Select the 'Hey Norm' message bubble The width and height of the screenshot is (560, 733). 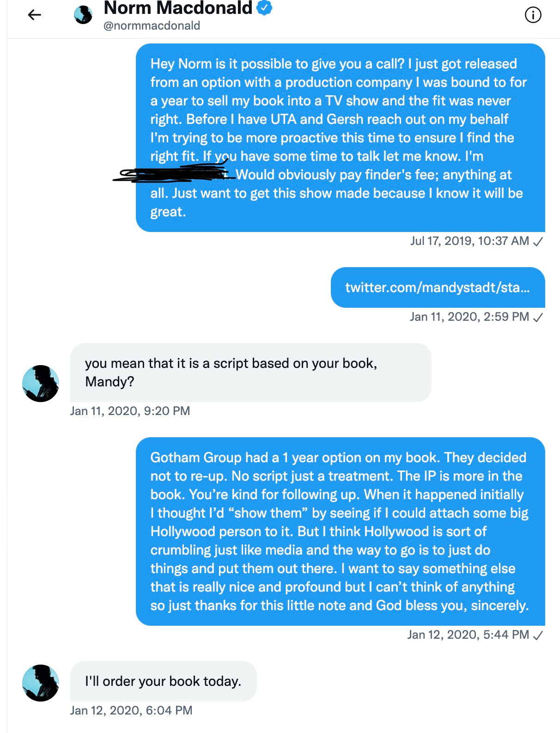[341, 138]
